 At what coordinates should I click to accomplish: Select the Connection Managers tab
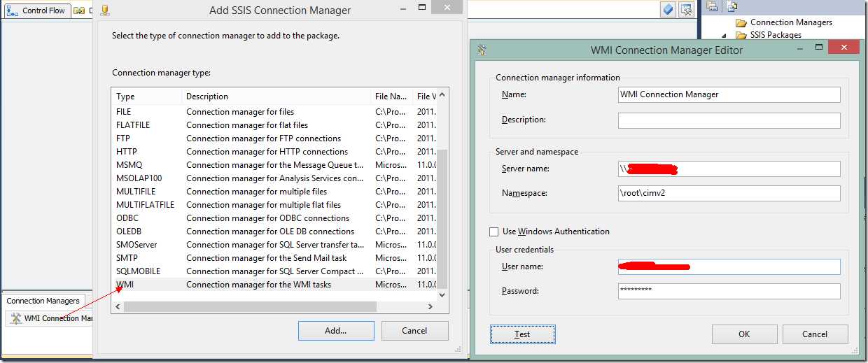coord(43,301)
